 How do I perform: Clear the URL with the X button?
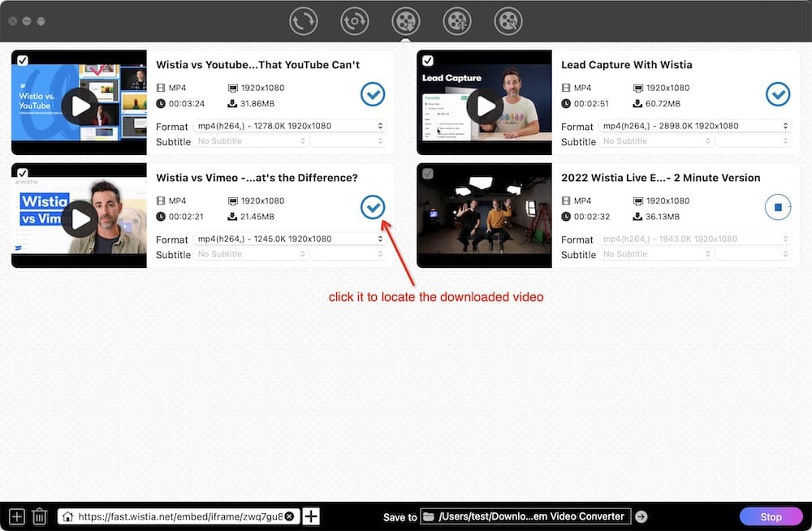290,516
